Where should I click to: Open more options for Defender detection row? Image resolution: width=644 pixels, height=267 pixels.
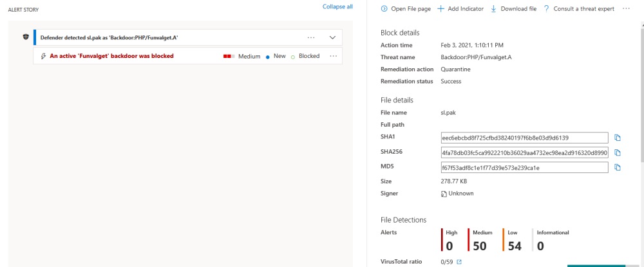pyautogui.click(x=311, y=37)
